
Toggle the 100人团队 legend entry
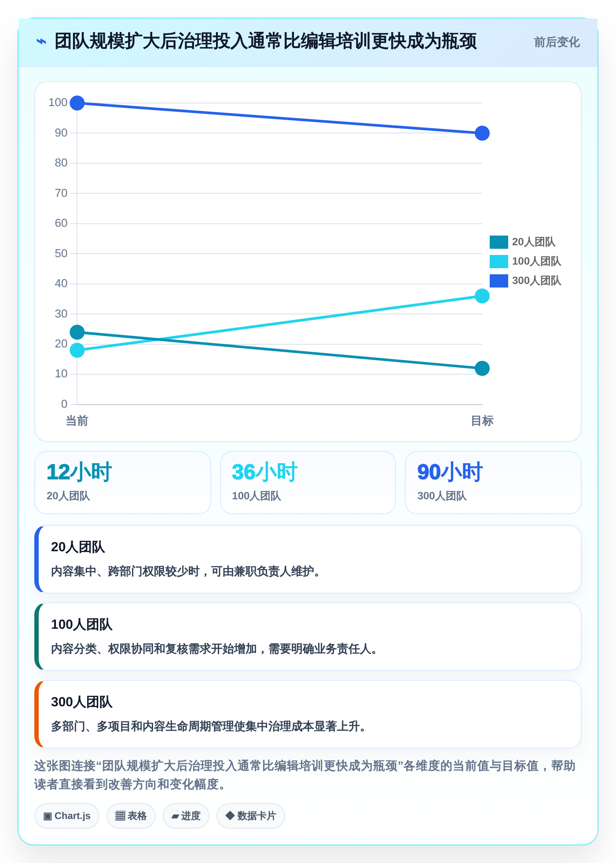(x=525, y=261)
